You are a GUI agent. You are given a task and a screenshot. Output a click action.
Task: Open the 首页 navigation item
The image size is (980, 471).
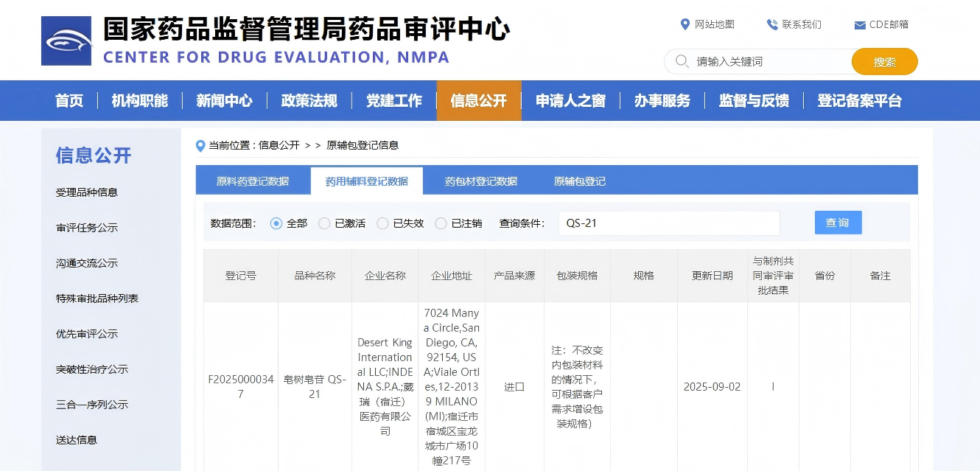[69, 101]
